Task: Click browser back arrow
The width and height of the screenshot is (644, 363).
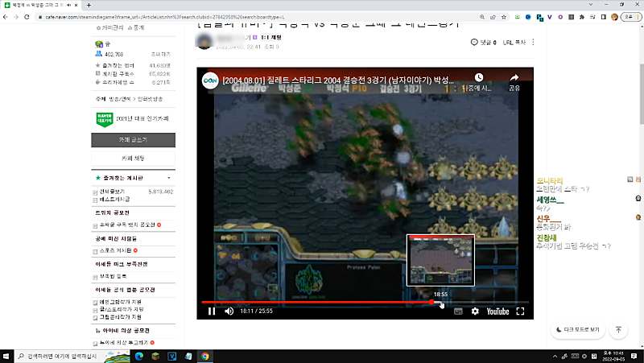Action: 6,17
